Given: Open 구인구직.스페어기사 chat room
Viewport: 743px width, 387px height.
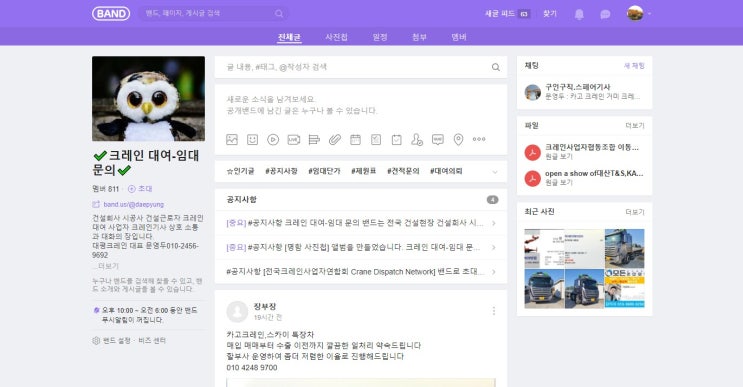Looking at the screenshot, I should click(x=584, y=92).
